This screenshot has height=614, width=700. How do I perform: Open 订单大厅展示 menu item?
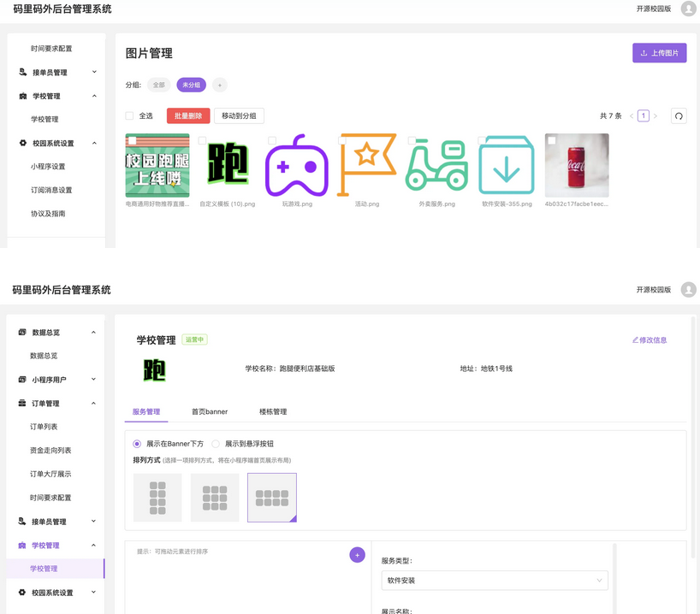pyautogui.click(x=50, y=474)
